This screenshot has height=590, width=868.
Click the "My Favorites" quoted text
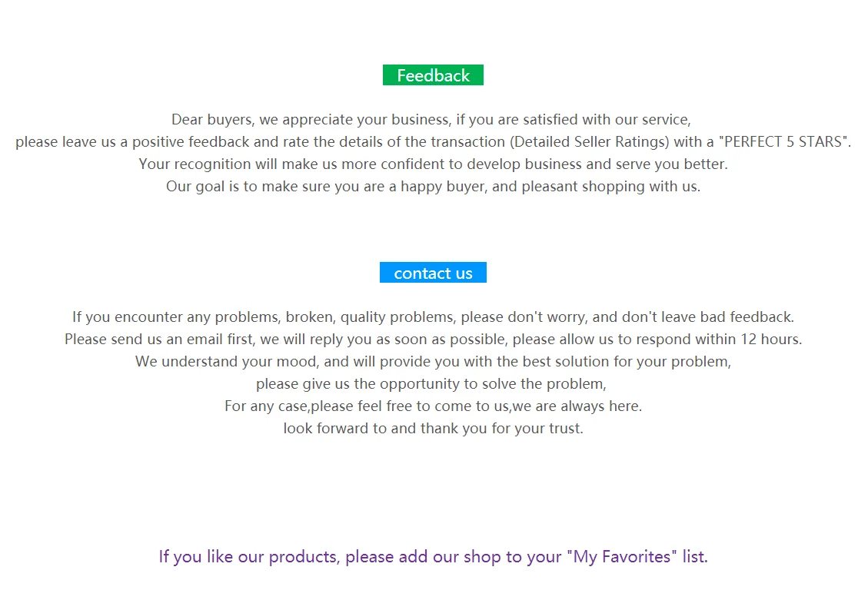point(622,556)
